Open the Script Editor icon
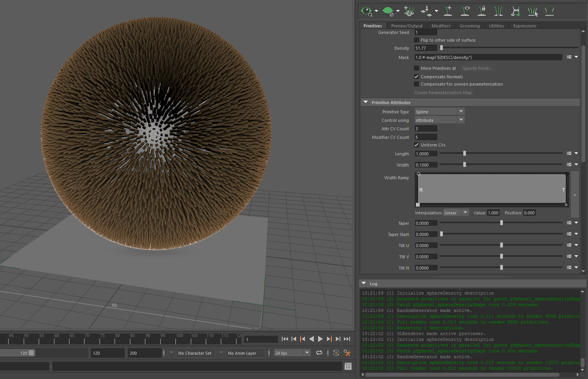588x379 pixels. pyautogui.click(x=348, y=366)
